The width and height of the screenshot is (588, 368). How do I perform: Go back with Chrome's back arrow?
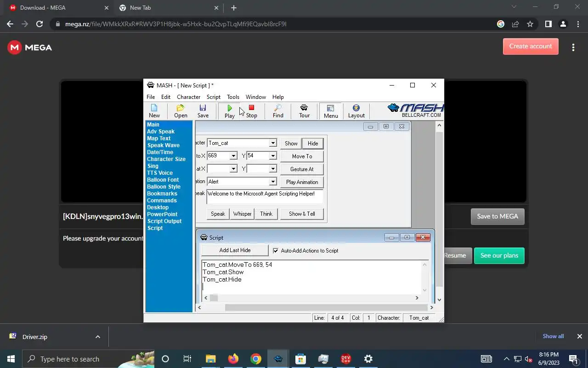coord(10,24)
